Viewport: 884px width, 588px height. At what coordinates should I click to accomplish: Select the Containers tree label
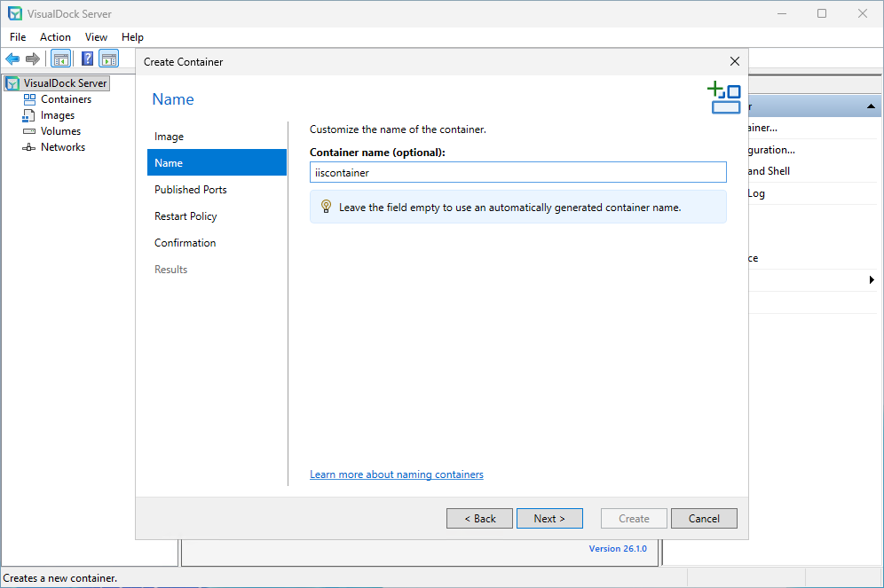[x=66, y=99]
